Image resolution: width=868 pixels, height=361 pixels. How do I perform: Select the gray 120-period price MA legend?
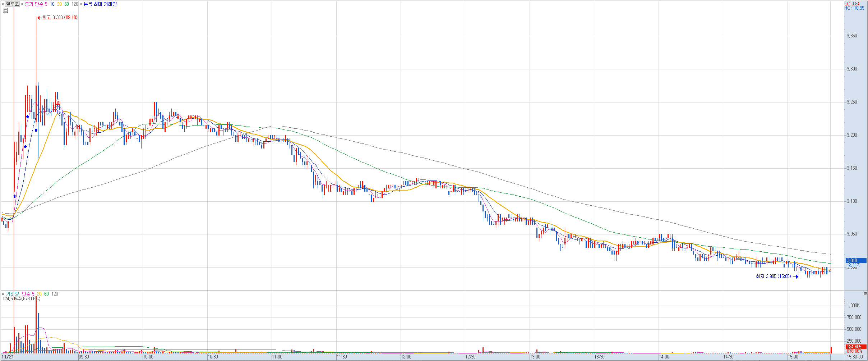click(75, 4)
